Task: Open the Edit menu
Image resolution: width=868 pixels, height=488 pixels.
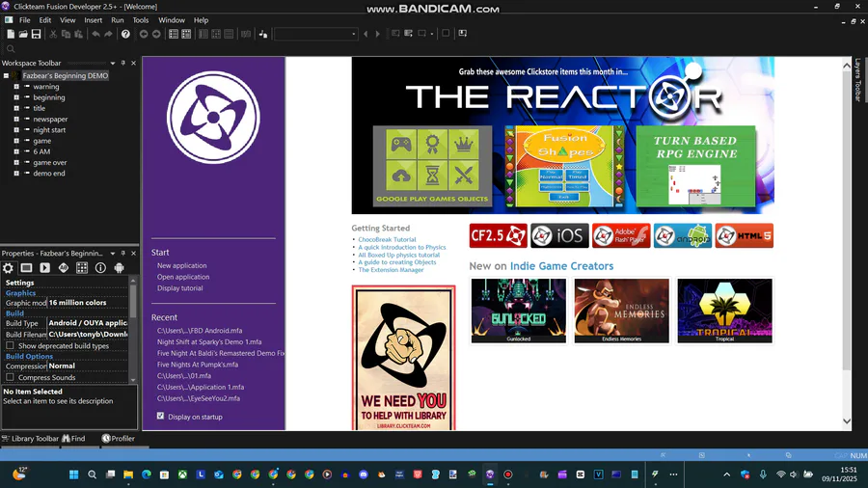Action: [x=44, y=20]
